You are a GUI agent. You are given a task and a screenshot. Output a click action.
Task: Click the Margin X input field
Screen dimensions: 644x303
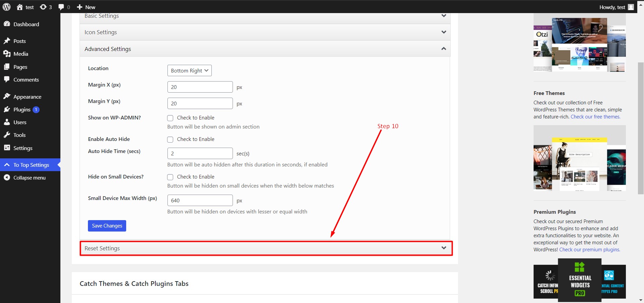[x=200, y=87]
